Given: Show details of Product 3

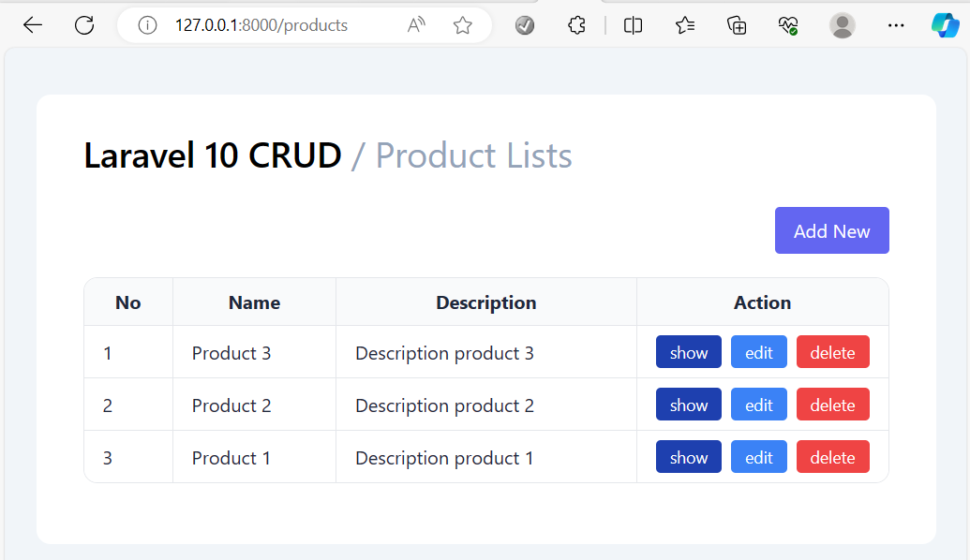Looking at the screenshot, I should pyautogui.click(x=688, y=352).
